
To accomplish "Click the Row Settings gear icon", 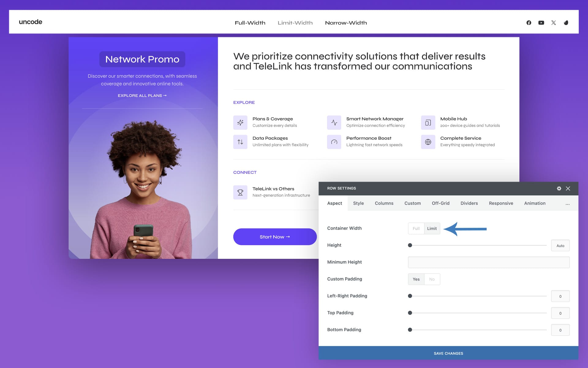I will pyautogui.click(x=559, y=188).
